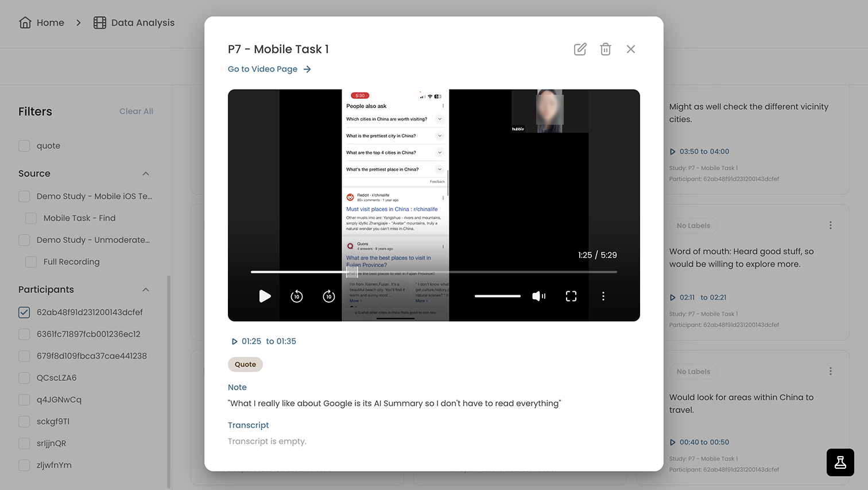Check Demo Study - Unmoderate... source
The image size is (868, 490).
coord(24,240)
